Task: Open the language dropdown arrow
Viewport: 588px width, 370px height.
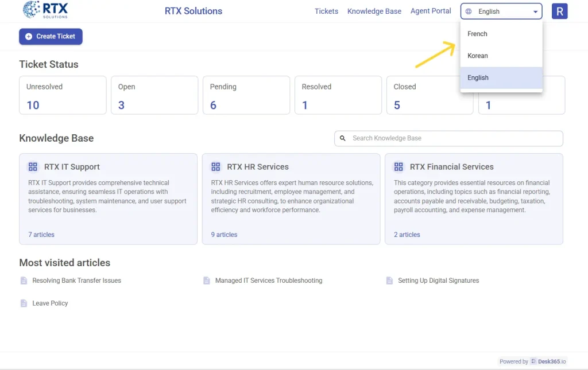Action: coord(535,11)
